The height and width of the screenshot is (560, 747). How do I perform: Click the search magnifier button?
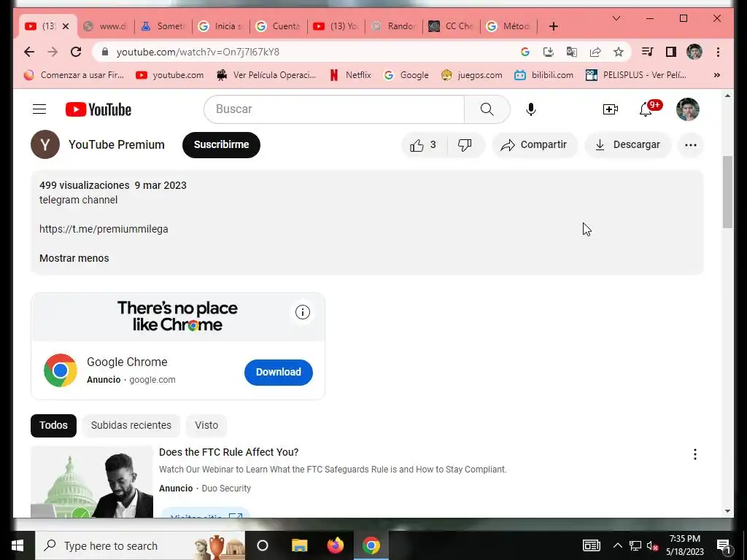[487, 109]
